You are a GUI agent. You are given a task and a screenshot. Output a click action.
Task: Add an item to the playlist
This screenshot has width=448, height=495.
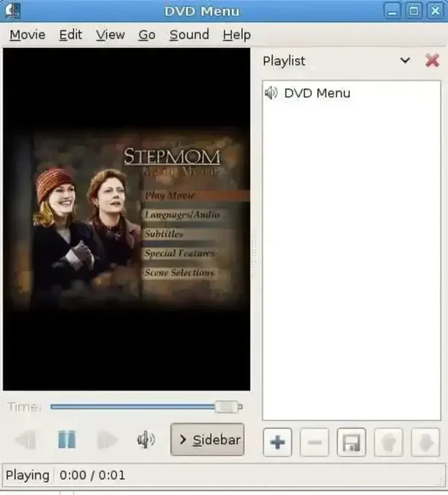tap(277, 443)
